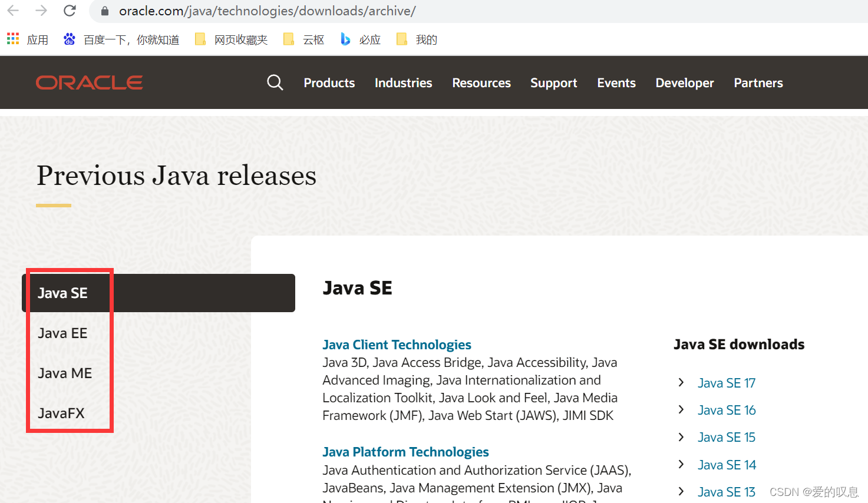This screenshot has width=868, height=503.
Task: Open the Java SE 15 download link
Action: pos(727,438)
